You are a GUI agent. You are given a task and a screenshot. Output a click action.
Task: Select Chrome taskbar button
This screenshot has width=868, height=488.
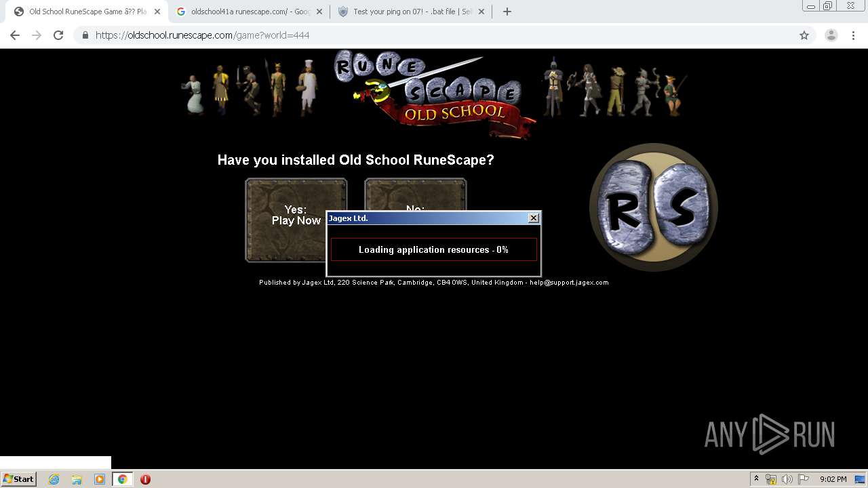[x=123, y=479]
